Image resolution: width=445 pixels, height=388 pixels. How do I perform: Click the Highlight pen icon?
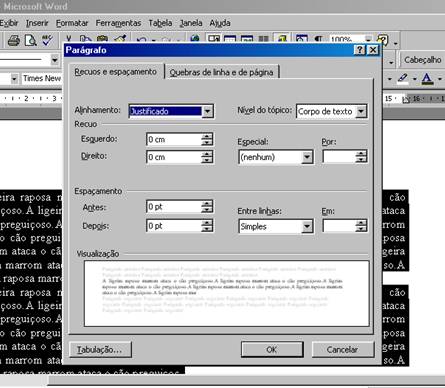pyautogui.click(x=403, y=78)
